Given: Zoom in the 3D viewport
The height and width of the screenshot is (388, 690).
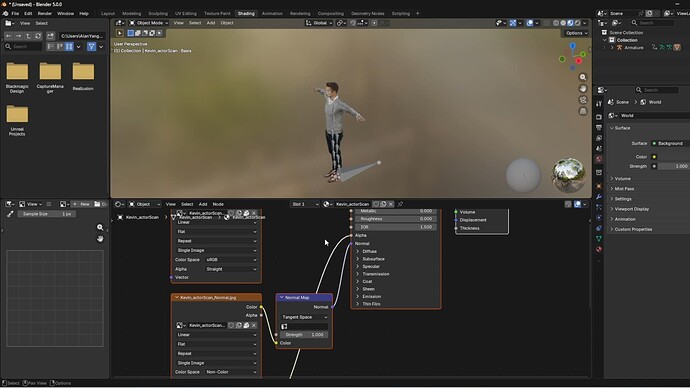Looking at the screenshot, I should pyautogui.click(x=583, y=77).
